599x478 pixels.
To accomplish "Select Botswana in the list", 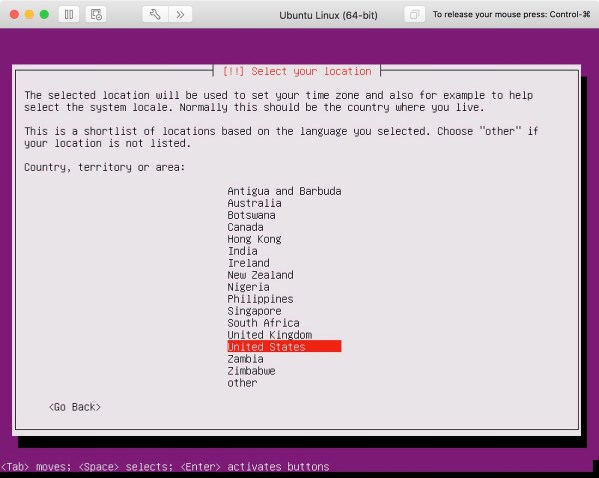I will click(x=251, y=215).
